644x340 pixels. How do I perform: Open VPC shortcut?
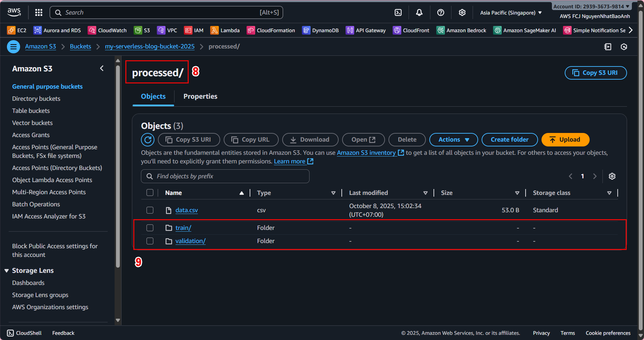(167, 30)
